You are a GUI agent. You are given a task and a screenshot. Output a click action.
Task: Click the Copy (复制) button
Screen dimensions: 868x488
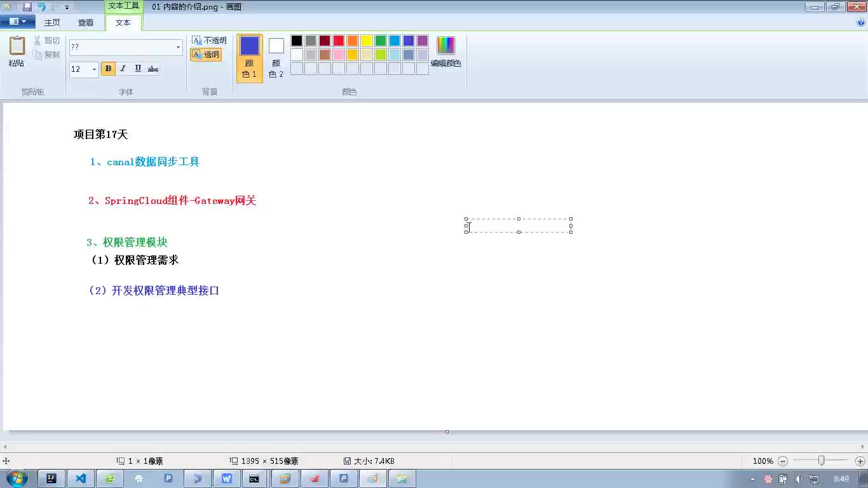click(47, 55)
